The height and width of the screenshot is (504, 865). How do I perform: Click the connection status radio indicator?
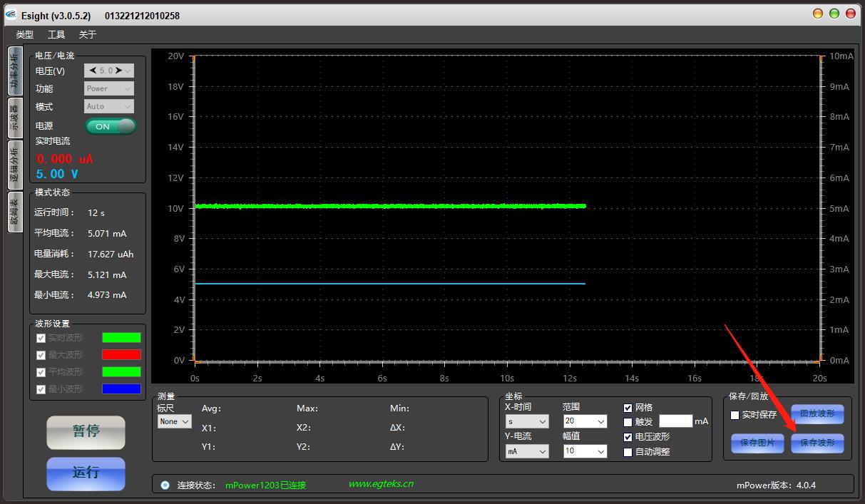coord(165,485)
